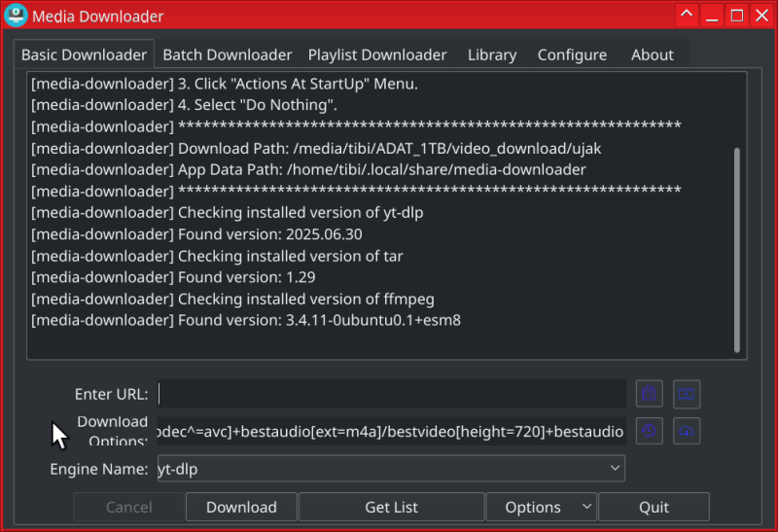Minimize the Media Downloader window
This screenshot has width=778, height=532.
[x=712, y=16]
